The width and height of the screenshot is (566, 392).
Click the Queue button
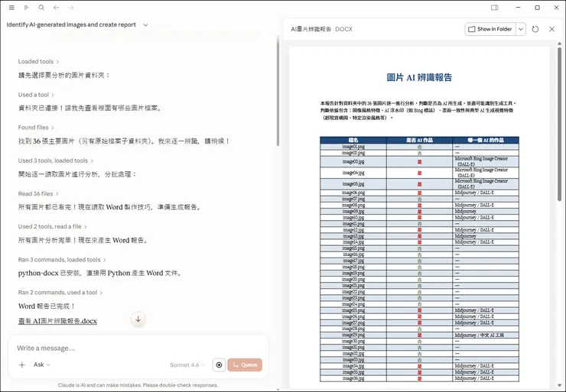(x=245, y=365)
